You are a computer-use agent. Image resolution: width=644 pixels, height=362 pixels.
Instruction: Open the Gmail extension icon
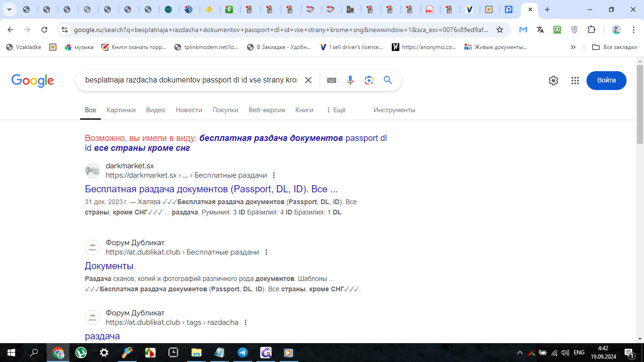pos(523,30)
